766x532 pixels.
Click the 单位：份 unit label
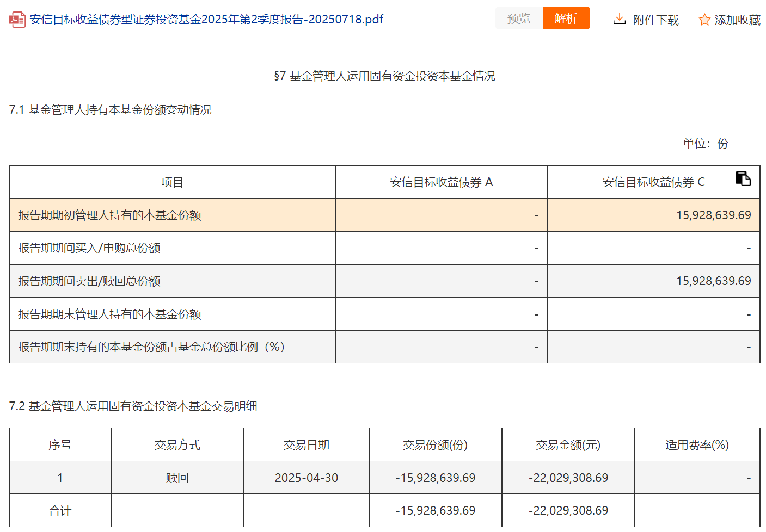click(706, 144)
